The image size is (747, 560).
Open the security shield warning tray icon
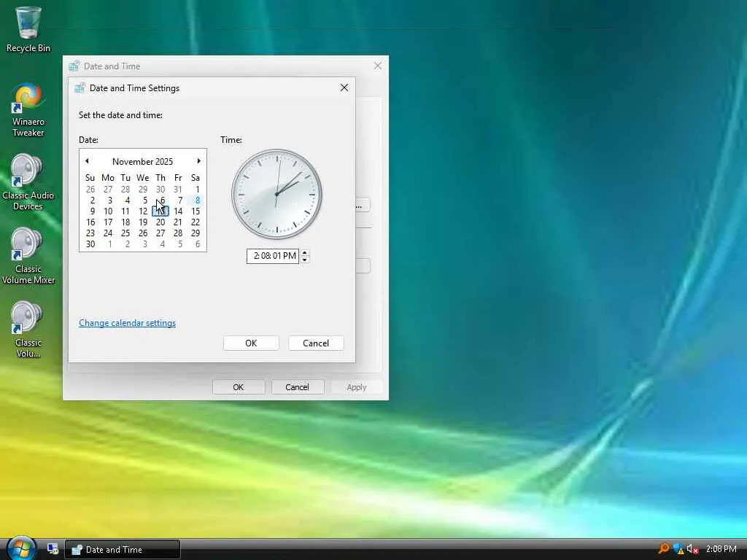[x=678, y=549]
